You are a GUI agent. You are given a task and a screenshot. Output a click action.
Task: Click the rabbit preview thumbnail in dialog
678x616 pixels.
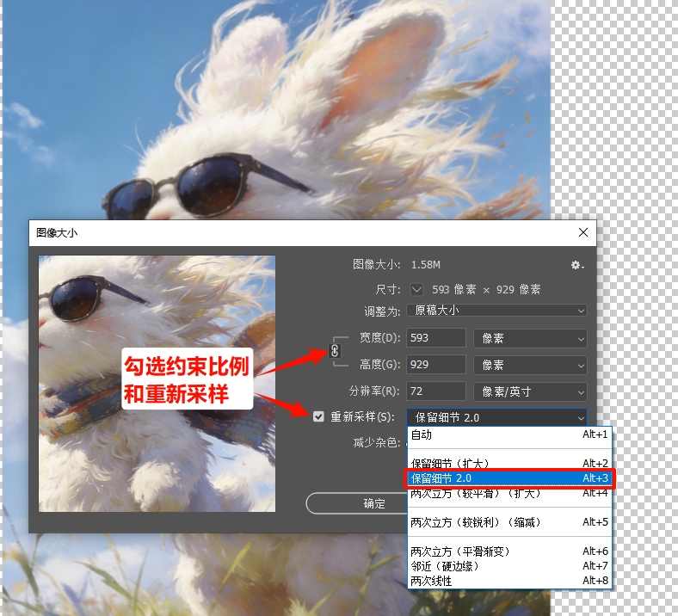[x=157, y=384]
